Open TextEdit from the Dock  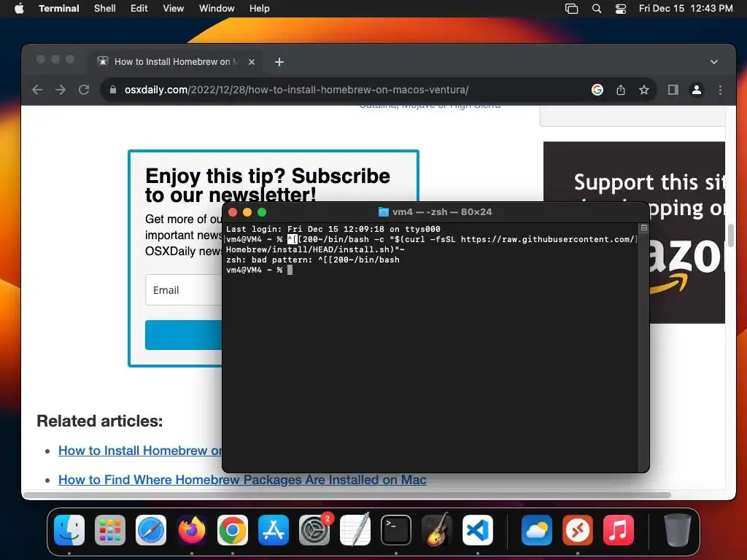pos(355,530)
